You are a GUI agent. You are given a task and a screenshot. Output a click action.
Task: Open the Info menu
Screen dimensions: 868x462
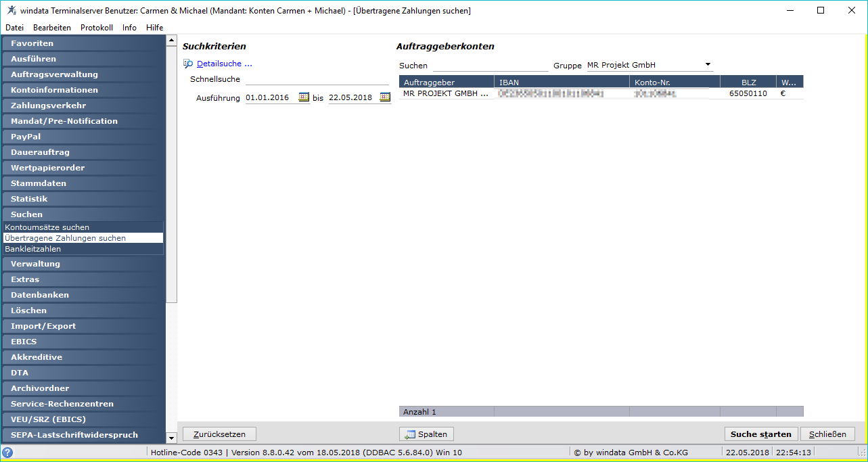[129, 28]
